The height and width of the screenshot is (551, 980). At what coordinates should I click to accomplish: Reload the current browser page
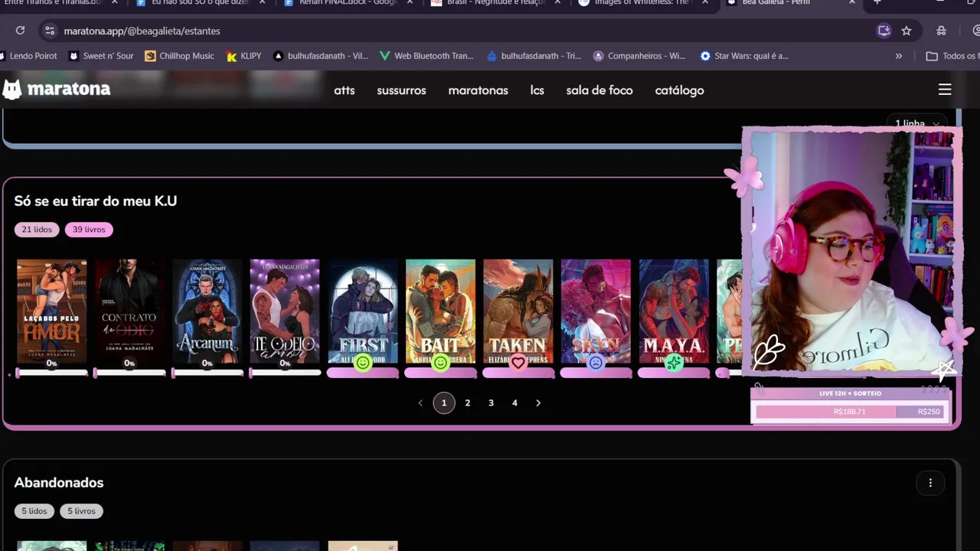(21, 31)
